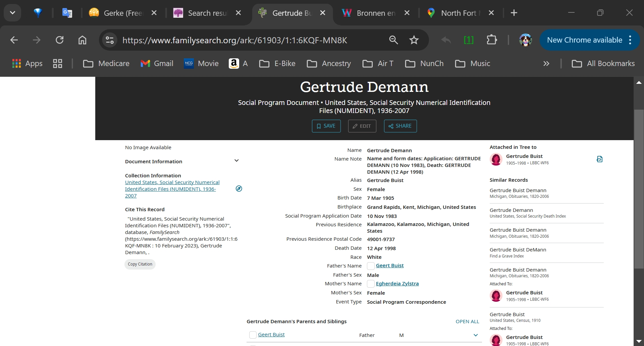
Task: Open Gertrude Buist in Attached in Tree
Action: click(524, 156)
